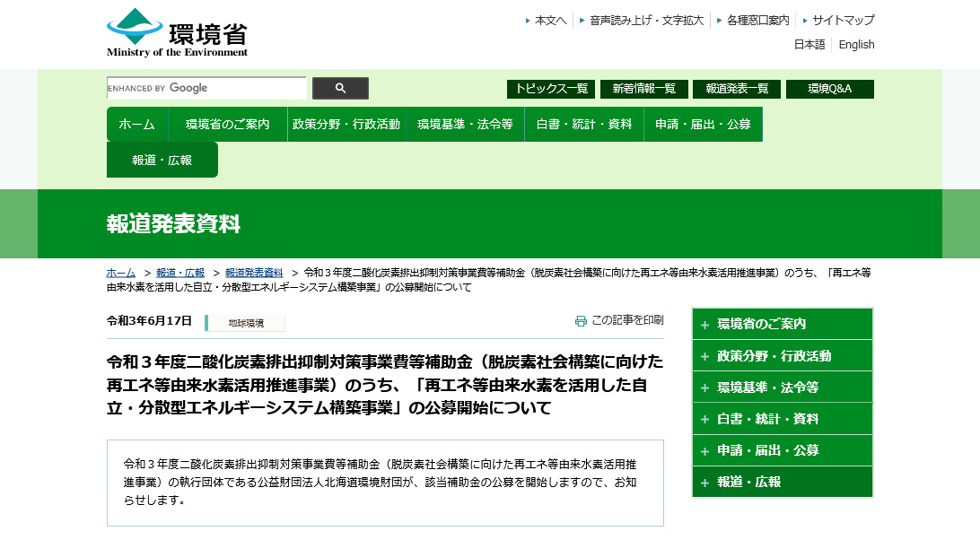980x540 pixels.
Task: Switch the language to English
Action: click(x=856, y=45)
